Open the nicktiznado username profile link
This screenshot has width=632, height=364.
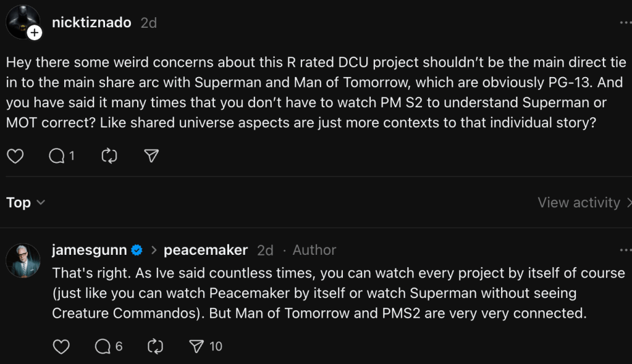(91, 23)
